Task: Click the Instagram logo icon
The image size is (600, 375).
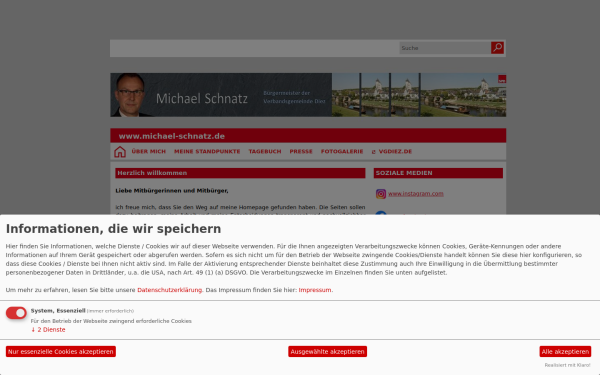Action: [x=381, y=194]
